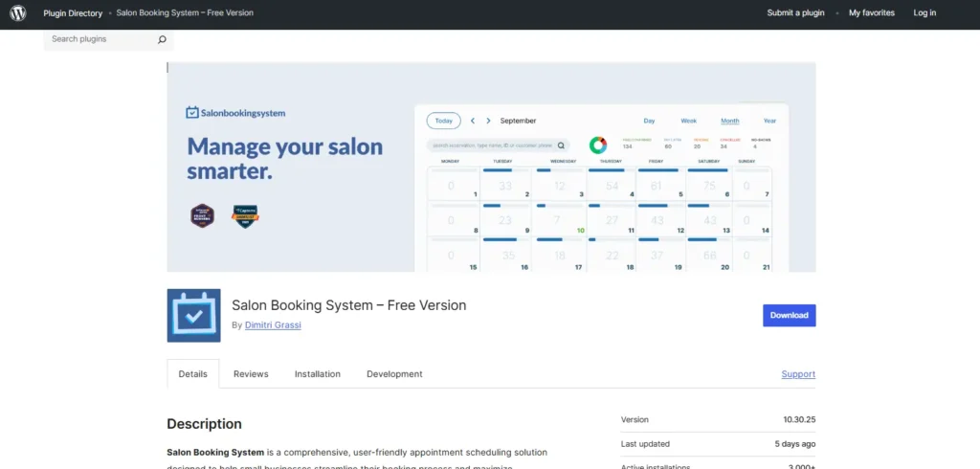The width and height of the screenshot is (980, 469).
Task: Click the previous month arrow in the banner
Action: (x=473, y=121)
